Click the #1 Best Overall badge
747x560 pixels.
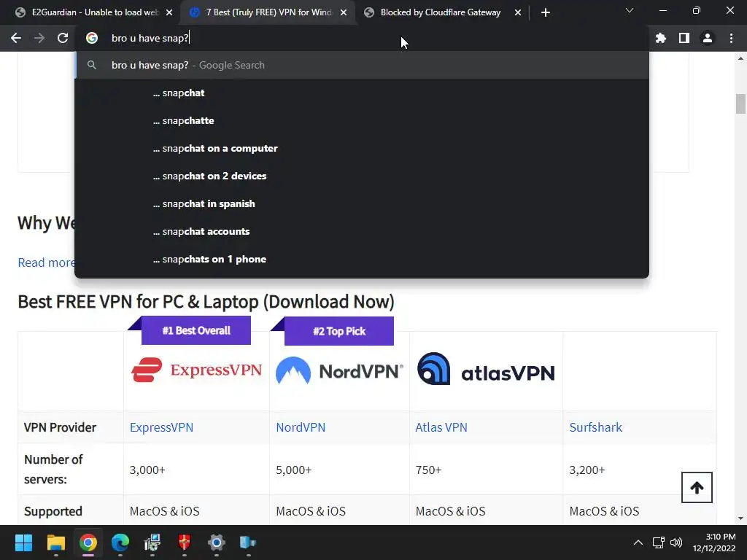click(196, 330)
